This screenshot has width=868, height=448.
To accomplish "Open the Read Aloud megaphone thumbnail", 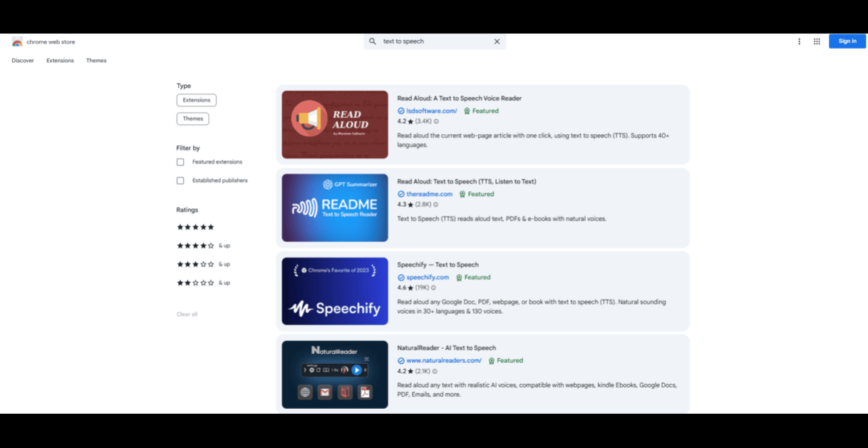I will (x=335, y=125).
